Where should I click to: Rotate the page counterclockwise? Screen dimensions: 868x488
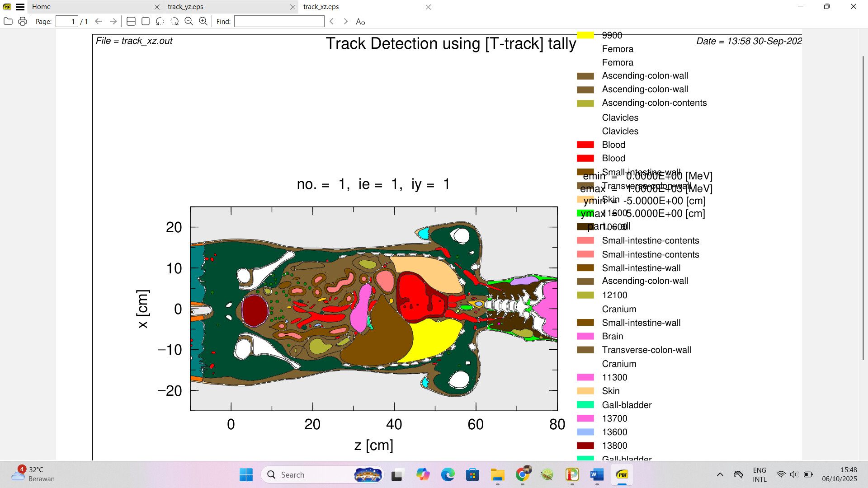click(159, 21)
